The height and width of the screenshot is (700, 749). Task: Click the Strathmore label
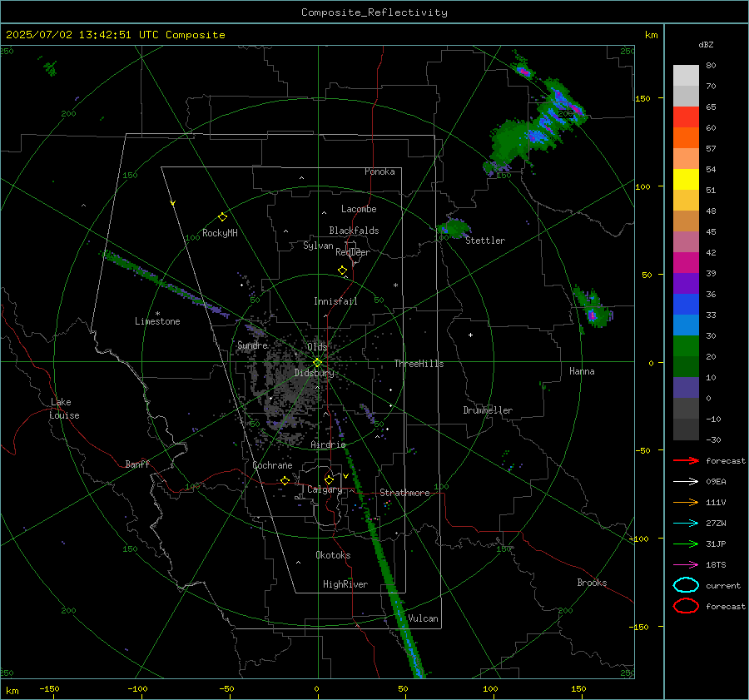click(x=404, y=493)
